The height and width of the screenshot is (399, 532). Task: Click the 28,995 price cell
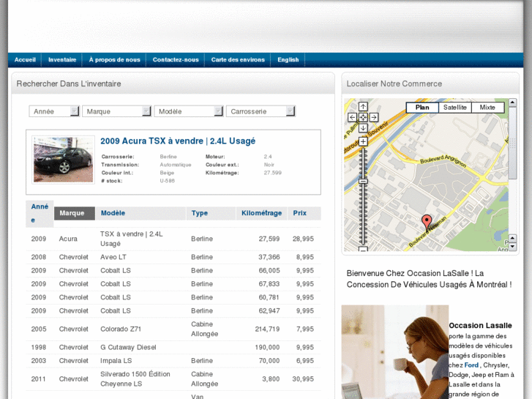pyautogui.click(x=303, y=239)
